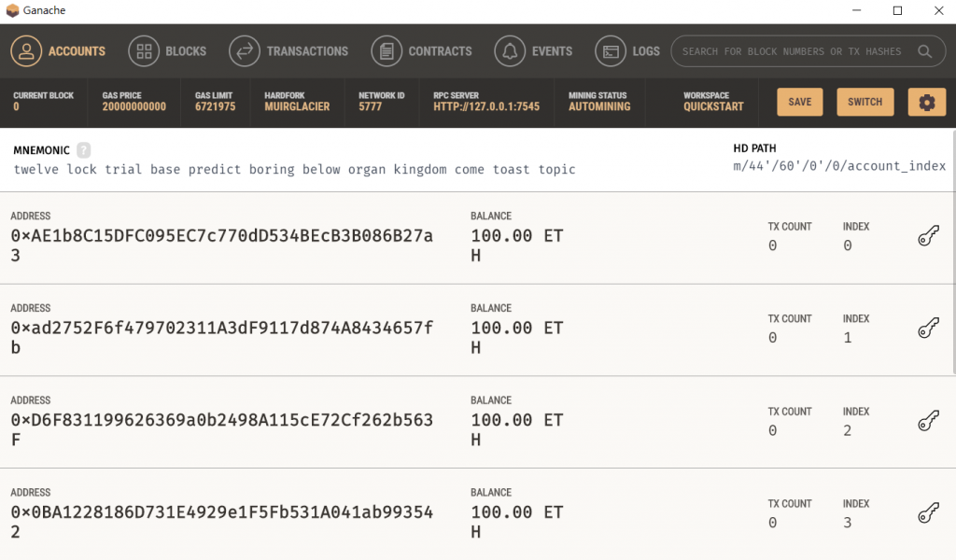Click the hardfork value MUIRGLACIER
The width and height of the screenshot is (956, 560).
[297, 106]
